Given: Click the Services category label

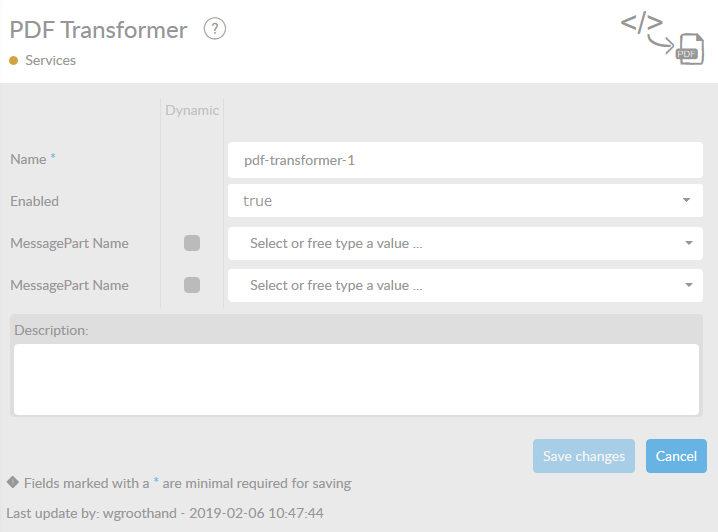Looking at the screenshot, I should click(x=50, y=61).
